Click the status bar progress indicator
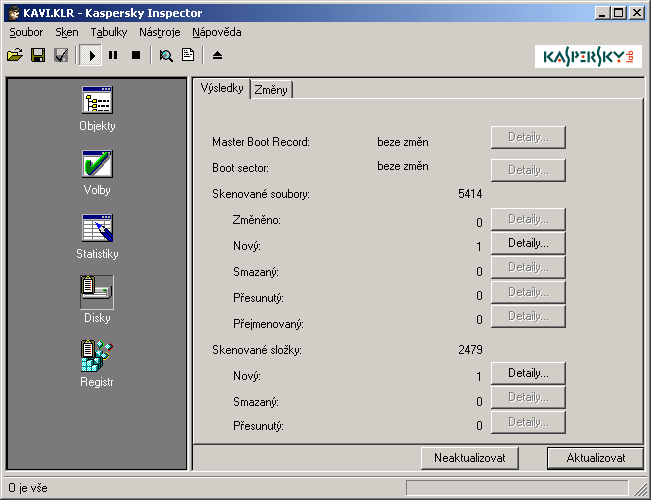651x500 pixels. (x=517, y=488)
